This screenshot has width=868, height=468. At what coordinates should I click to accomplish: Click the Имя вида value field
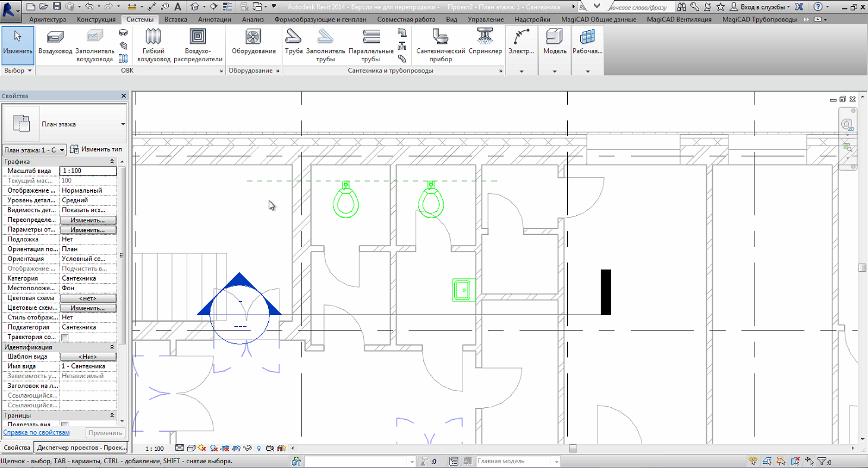coord(88,366)
